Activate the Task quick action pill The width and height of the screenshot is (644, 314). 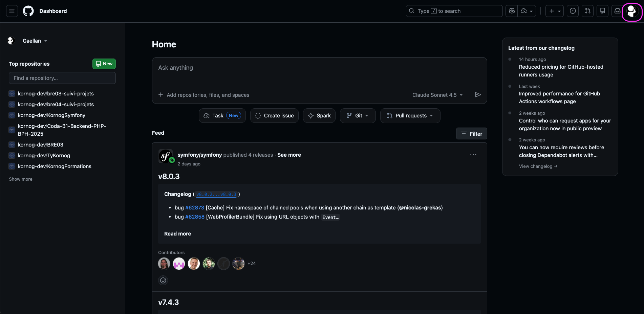coord(222,115)
